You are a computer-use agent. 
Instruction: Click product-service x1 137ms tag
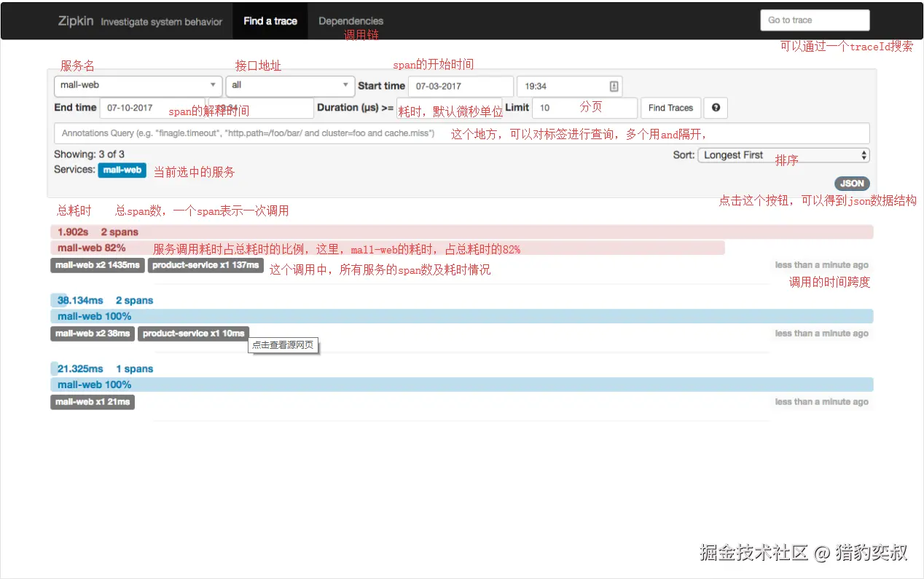coord(205,265)
